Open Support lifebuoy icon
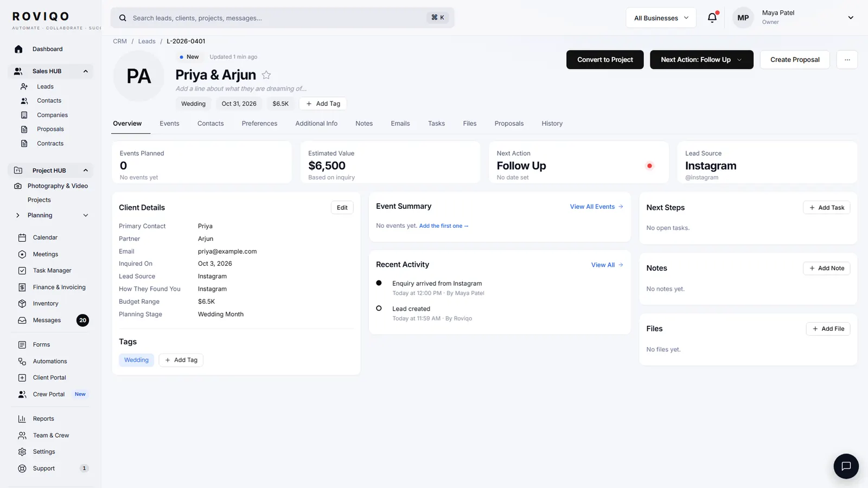This screenshot has width=868, height=488. point(22,468)
